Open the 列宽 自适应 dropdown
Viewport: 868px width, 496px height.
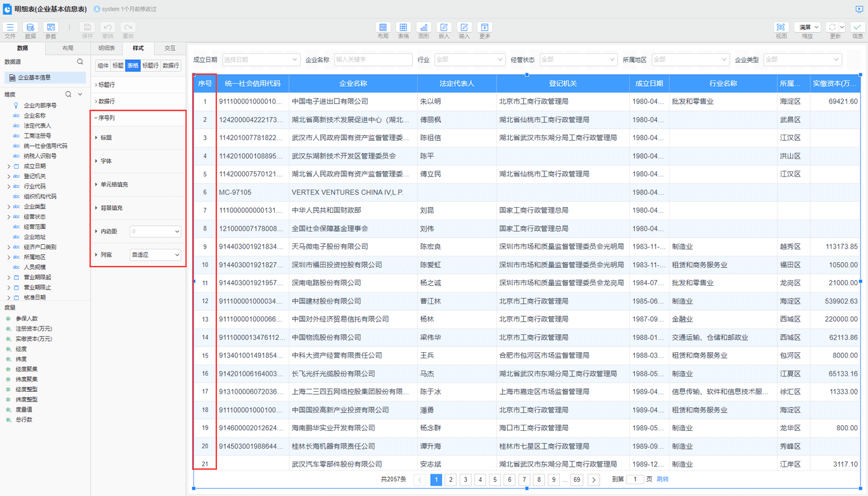pos(155,255)
